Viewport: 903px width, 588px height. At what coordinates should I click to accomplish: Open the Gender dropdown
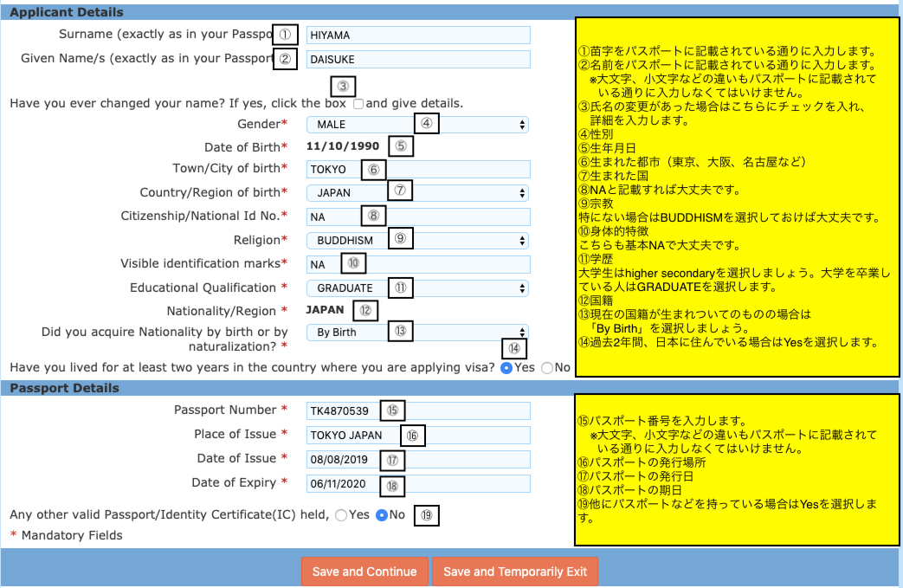417,125
